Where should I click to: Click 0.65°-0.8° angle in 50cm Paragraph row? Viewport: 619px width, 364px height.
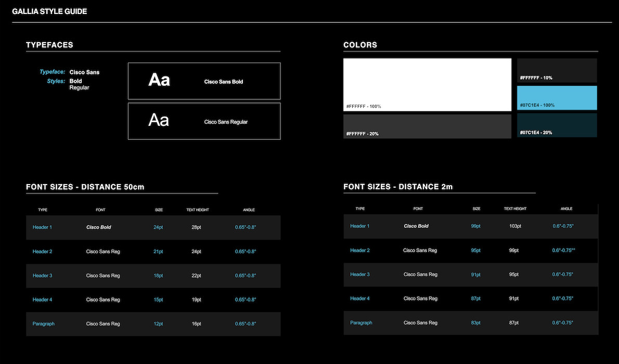pos(246,324)
